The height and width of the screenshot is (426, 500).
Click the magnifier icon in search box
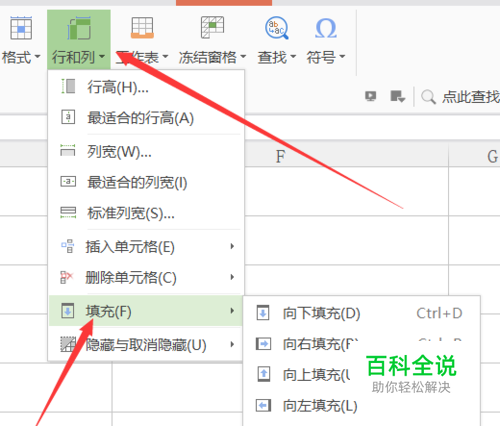[428, 97]
